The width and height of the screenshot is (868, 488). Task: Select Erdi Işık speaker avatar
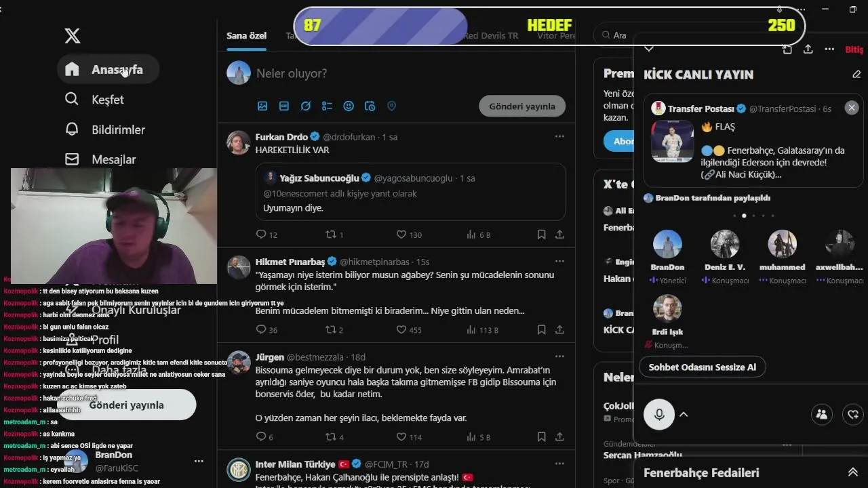[x=667, y=308]
